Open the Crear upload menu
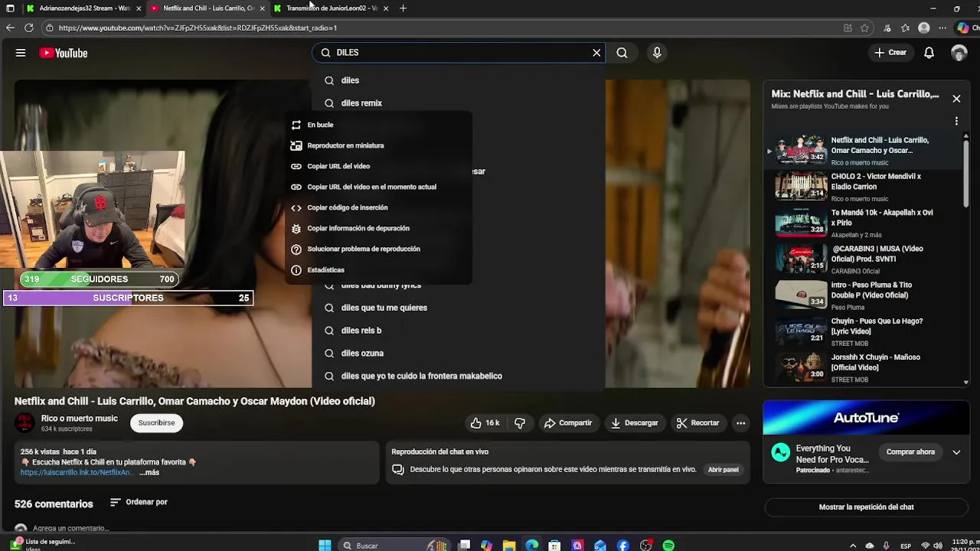 coord(891,53)
